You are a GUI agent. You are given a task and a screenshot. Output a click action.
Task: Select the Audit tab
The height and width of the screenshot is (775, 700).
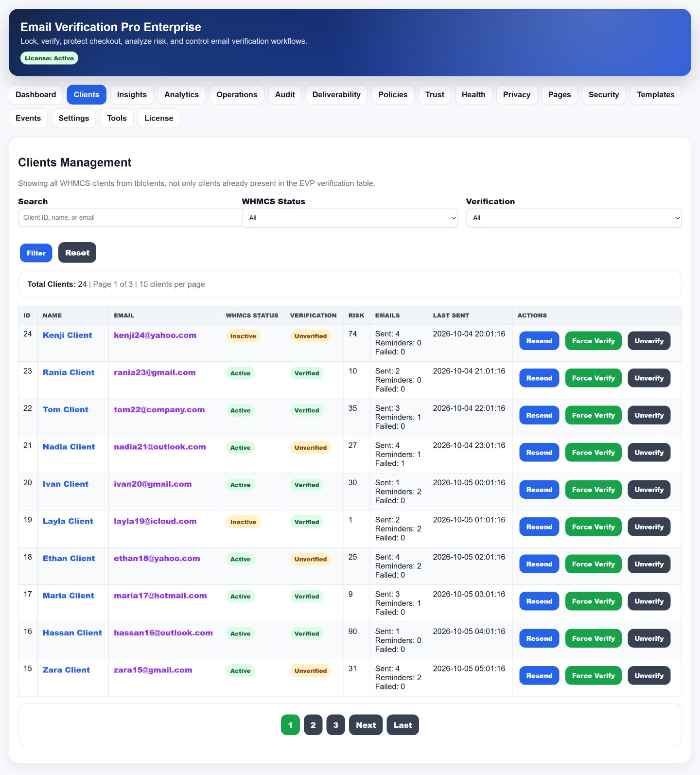click(285, 94)
